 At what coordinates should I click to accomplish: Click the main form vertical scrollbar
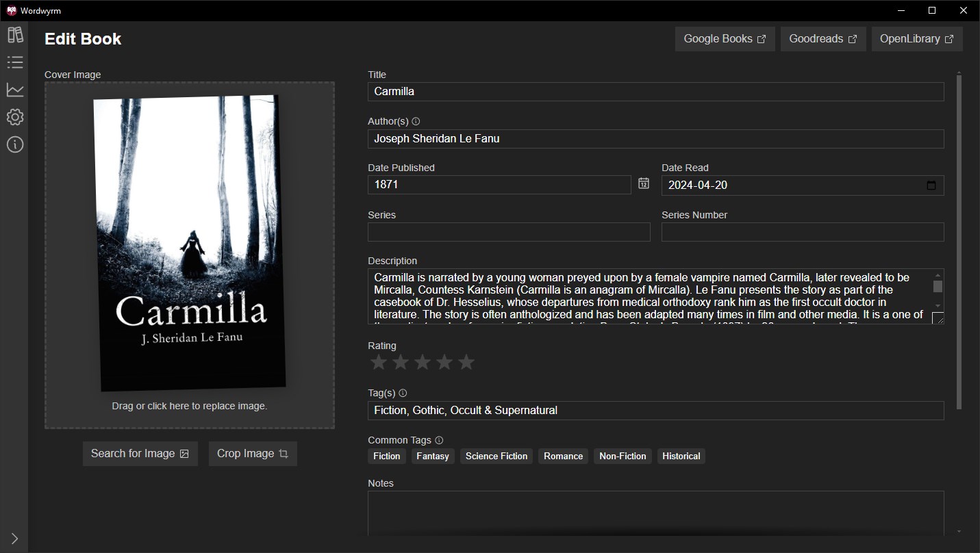[x=959, y=242]
